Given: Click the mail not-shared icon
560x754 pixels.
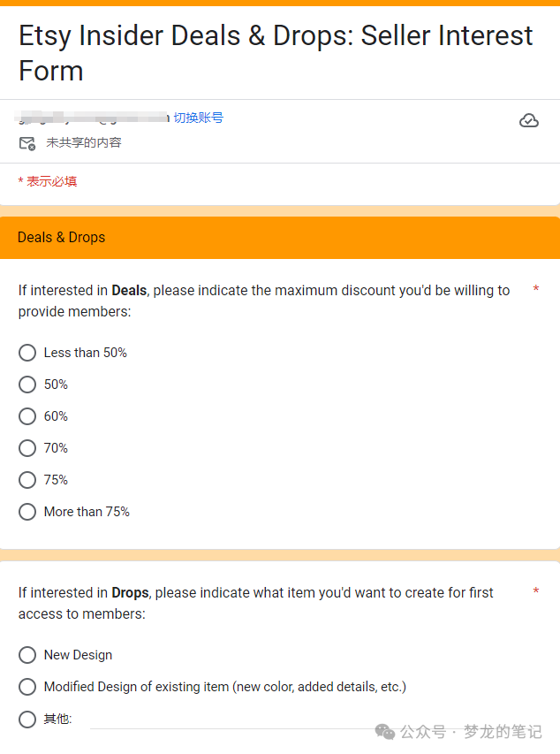Looking at the screenshot, I should 27,143.
